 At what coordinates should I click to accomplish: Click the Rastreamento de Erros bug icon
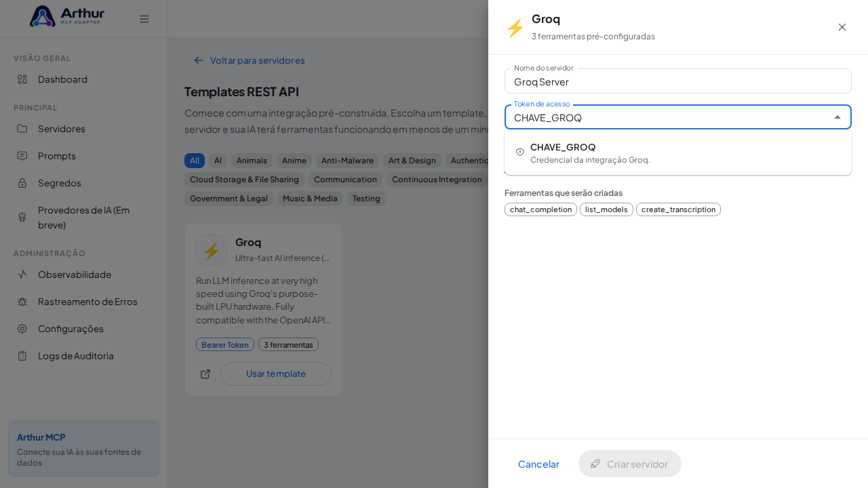click(x=22, y=302)
